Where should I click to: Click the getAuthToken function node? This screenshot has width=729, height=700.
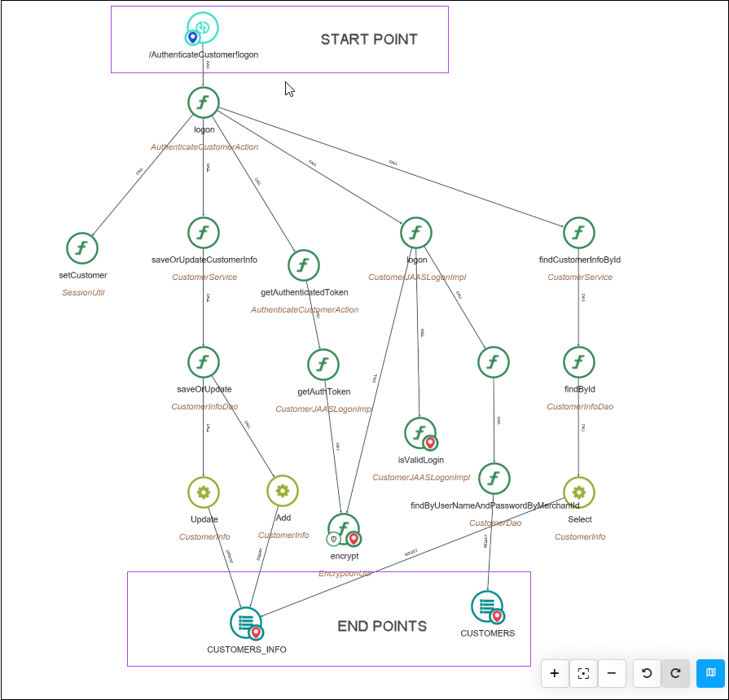(x=323, y=365)
